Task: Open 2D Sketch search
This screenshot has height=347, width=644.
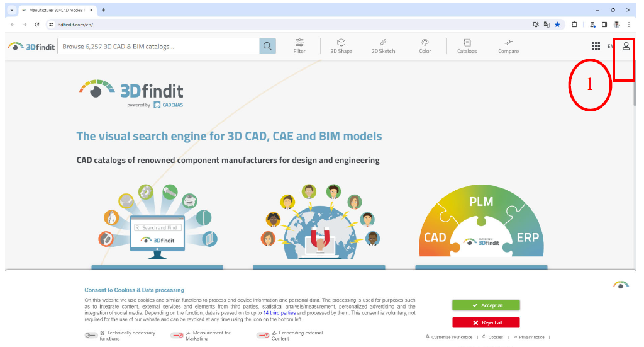Action: click(x=383, y=46)
